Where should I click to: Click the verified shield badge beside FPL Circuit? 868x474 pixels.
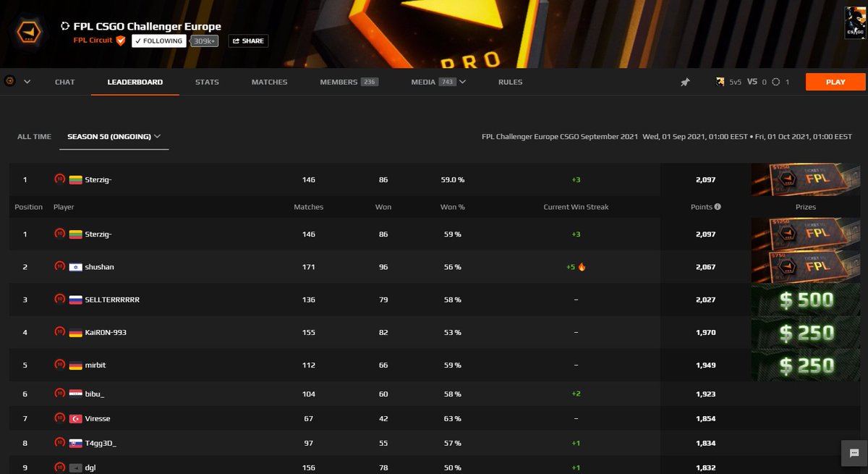coord(121,41)
